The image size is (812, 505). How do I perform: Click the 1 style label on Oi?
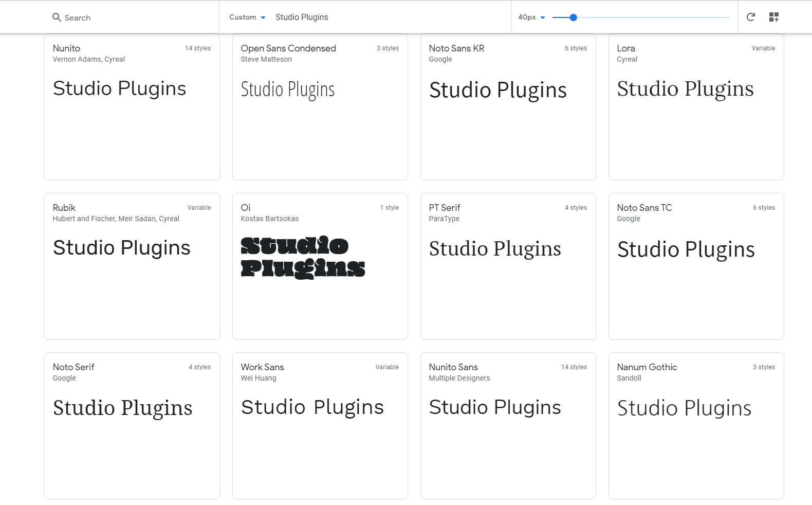(x=390, y=208)
